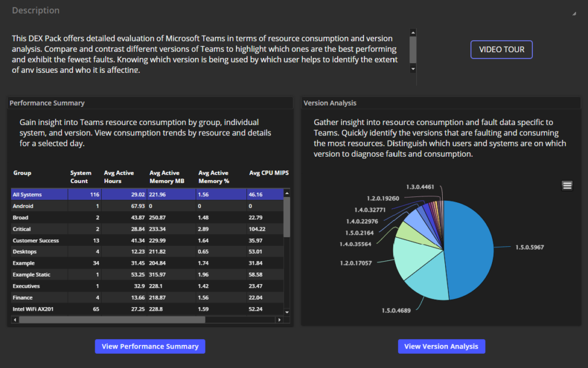Open the pie chart hamburger menu
The height and width of the screenshot is (368, 588).
click(567, 185)
